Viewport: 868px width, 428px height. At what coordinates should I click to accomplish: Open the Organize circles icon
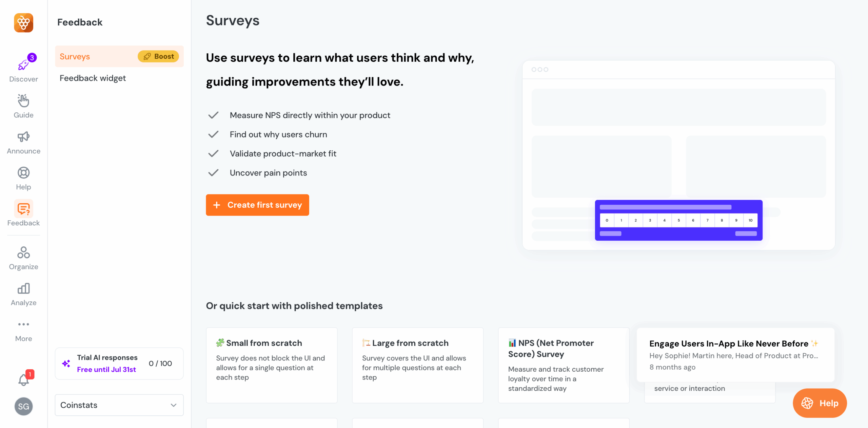pos(23,253)
